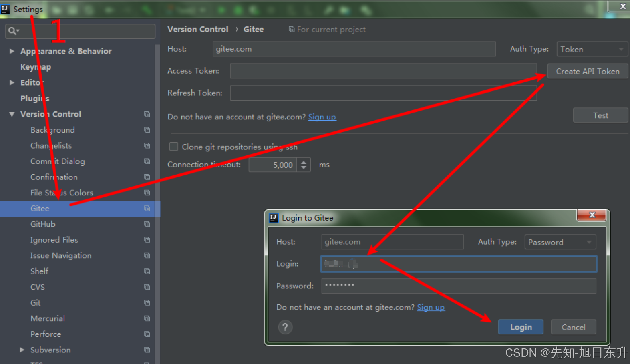630x364 pixels.
Task: Click the project icon next to CVS
Action: click(x=147, y=287)
